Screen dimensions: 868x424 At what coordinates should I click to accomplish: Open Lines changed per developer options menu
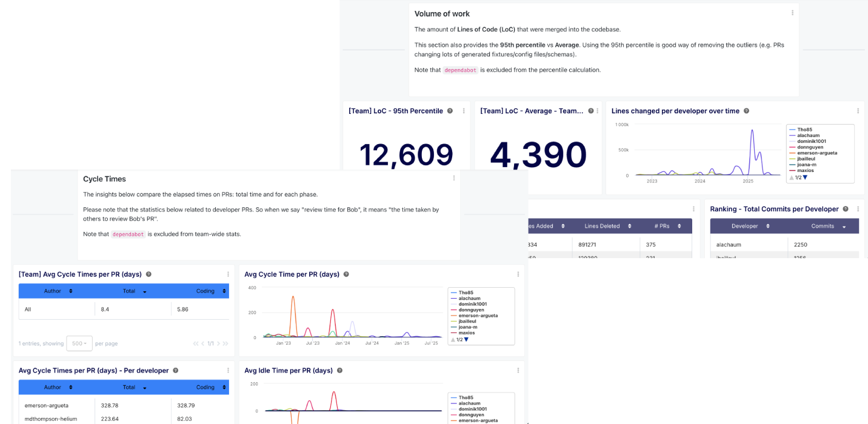point(858,111)
